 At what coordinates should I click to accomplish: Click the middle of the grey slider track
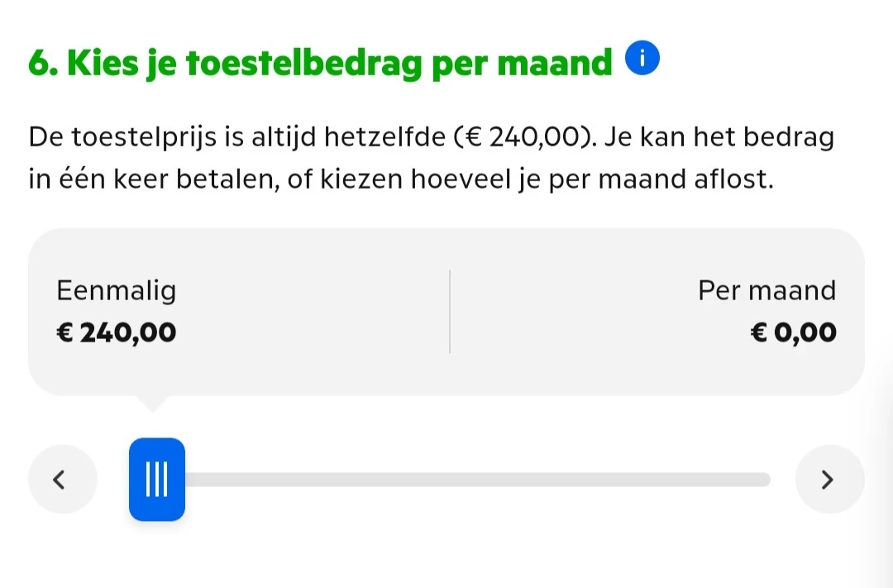coord(477,480)
